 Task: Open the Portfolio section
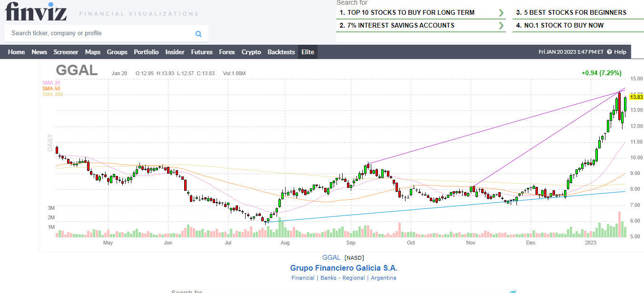click(146, 52)
